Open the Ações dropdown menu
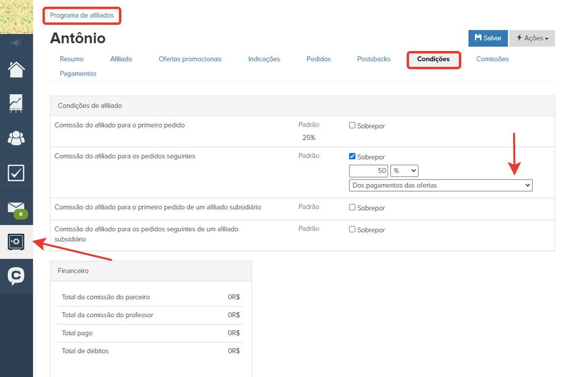 (x=532, y=38)
